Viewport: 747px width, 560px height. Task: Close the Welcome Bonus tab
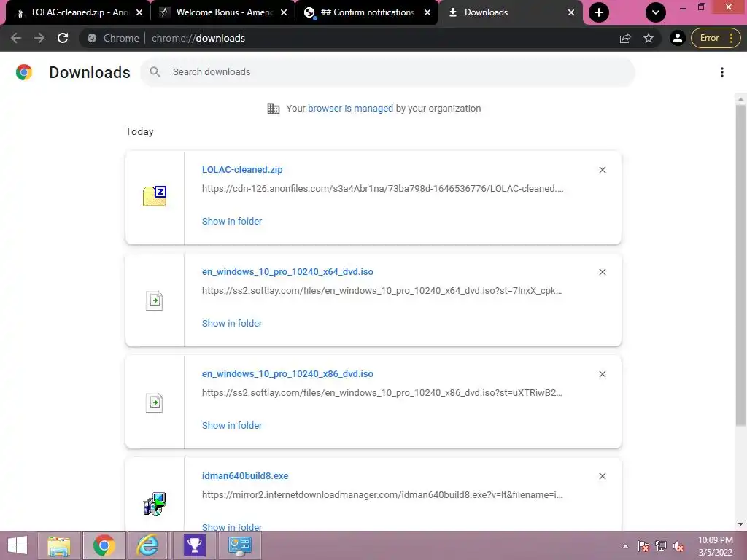(284, 12)
